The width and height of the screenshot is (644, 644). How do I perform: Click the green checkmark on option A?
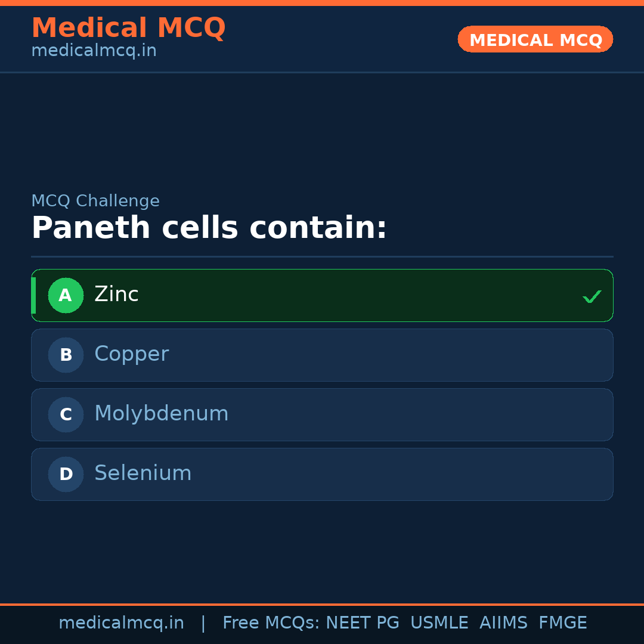(x=592, y=295)
